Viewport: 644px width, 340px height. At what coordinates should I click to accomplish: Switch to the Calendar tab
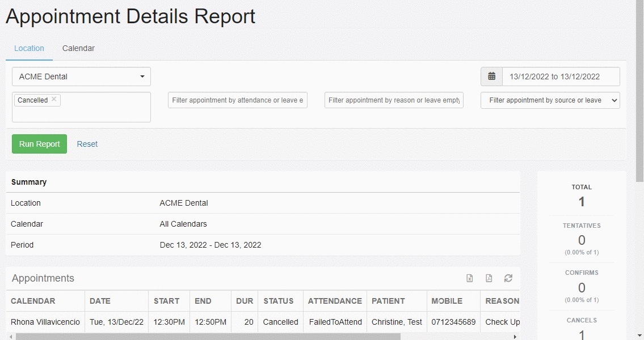[78, 48]
